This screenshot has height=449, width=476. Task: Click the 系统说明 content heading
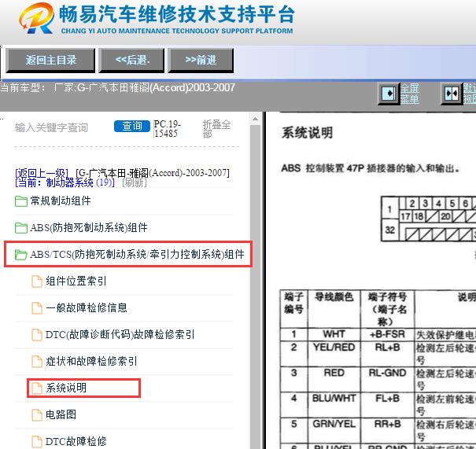307,133
